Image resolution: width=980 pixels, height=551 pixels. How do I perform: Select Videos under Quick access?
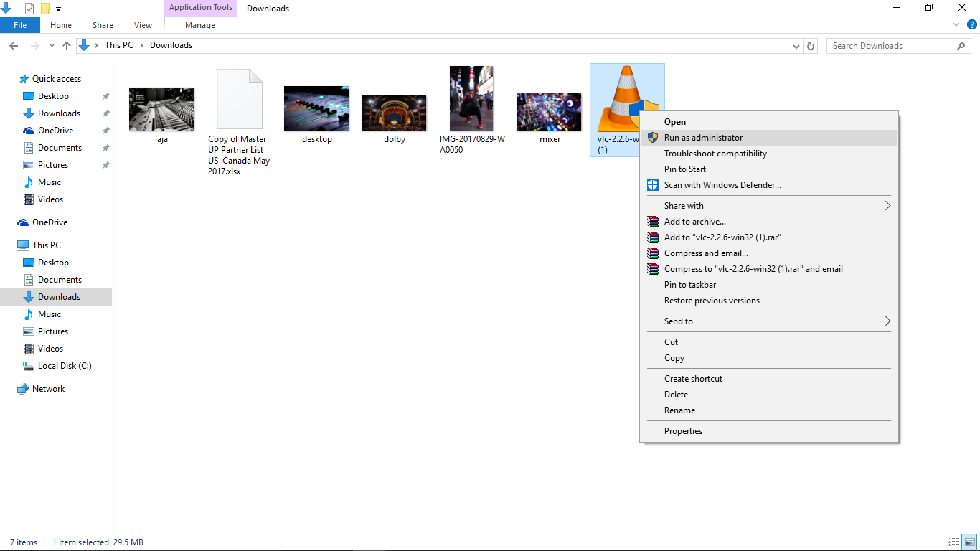(x=50, y=199)
